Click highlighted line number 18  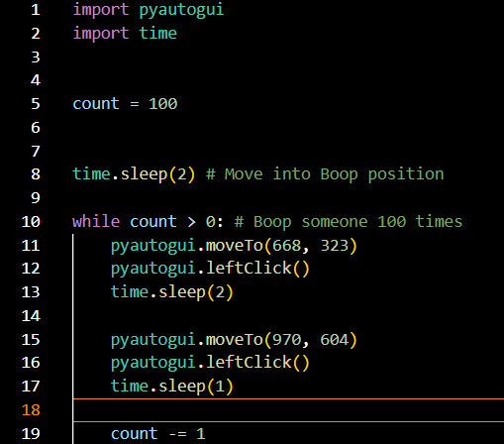click(31, 410)
